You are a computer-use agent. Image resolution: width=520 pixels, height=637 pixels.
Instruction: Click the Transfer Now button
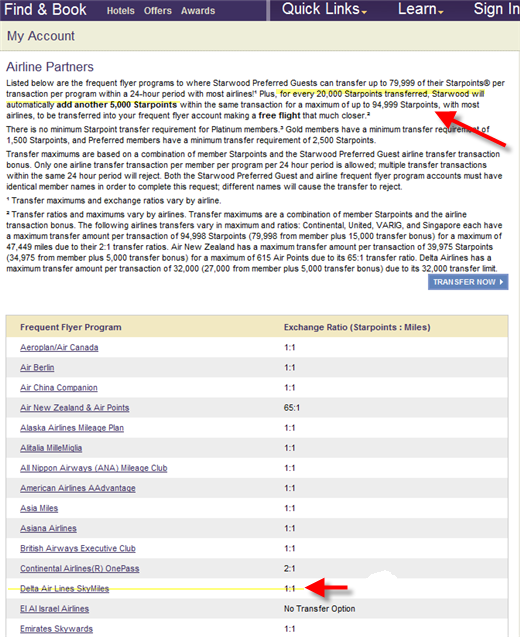point(468,282)
